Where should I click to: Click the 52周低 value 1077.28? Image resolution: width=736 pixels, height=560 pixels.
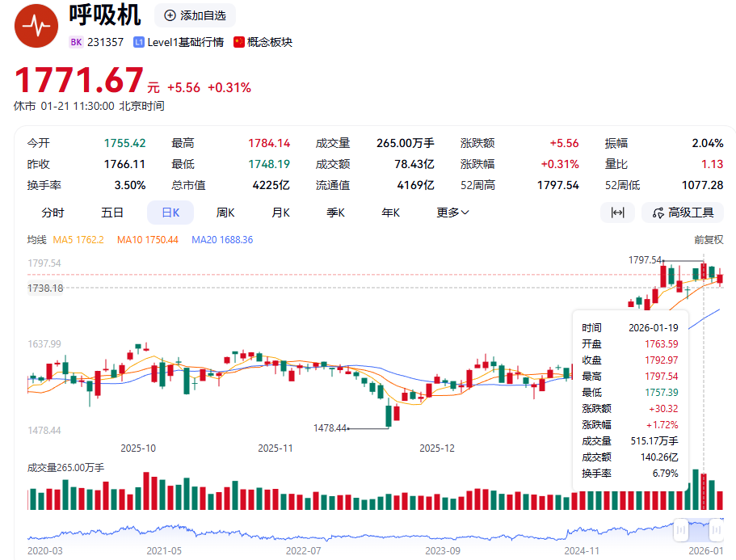pos(702,185)
